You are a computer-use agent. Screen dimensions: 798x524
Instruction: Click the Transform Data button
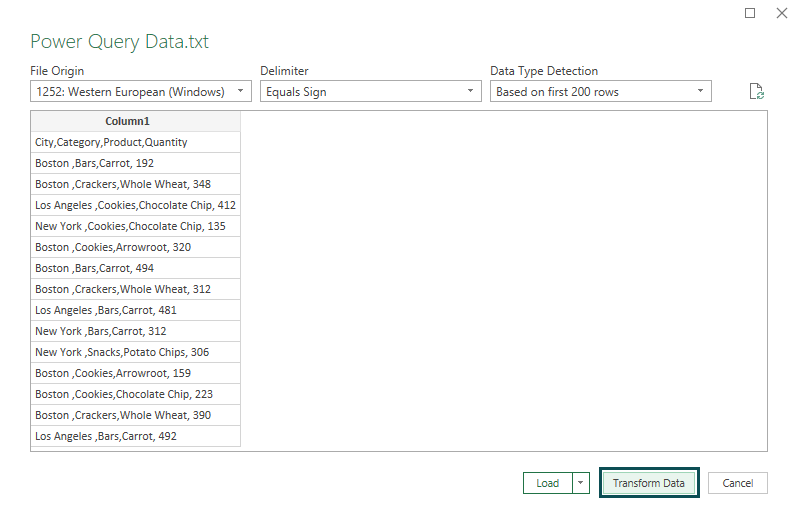pyautogui.click(x=649, y=483)
